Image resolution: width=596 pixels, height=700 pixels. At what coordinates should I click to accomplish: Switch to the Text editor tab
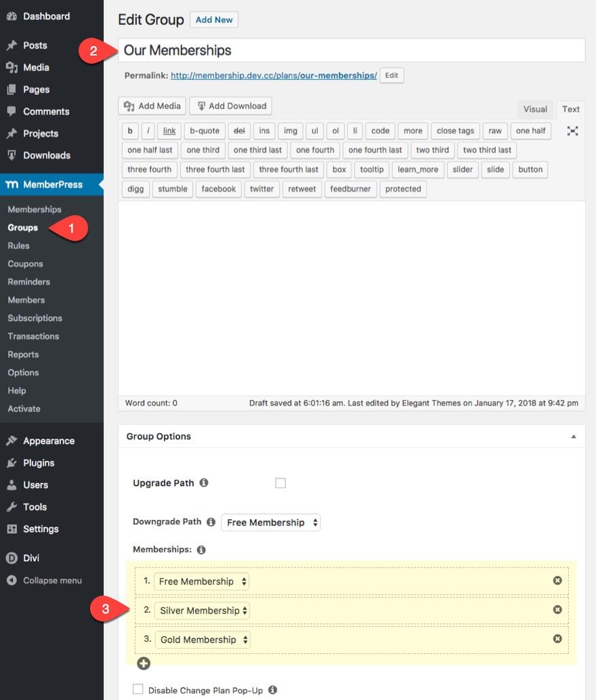click(x=570, y=109)
